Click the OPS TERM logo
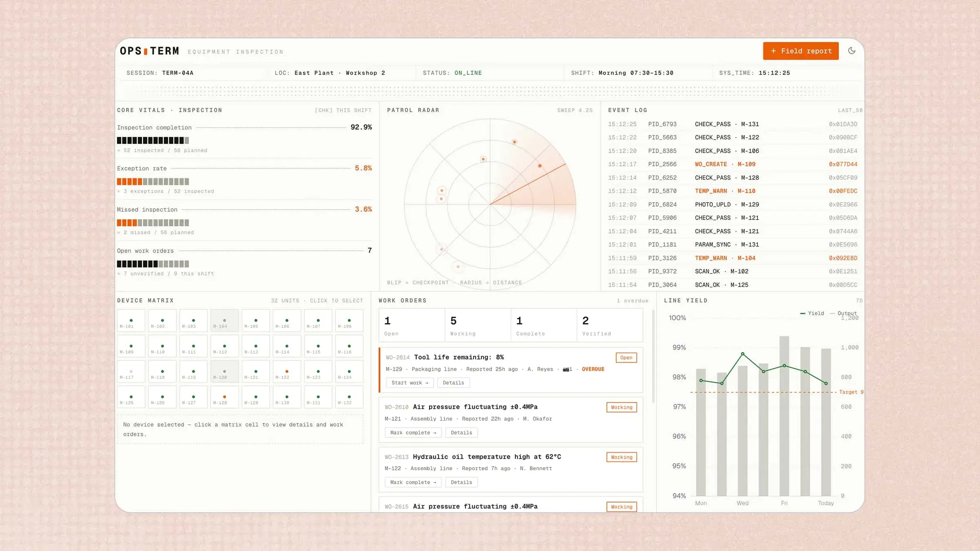The image size is (980, 551). pos(149,51)
